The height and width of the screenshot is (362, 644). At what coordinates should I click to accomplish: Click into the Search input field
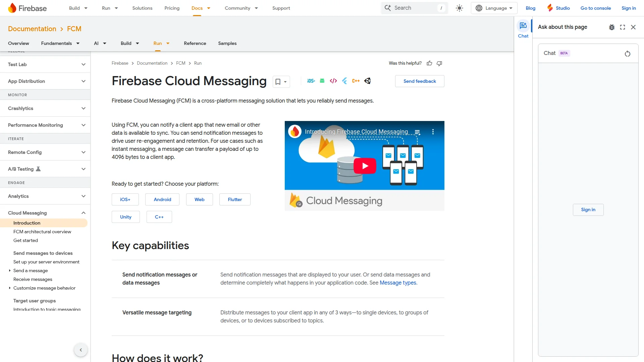tap(415, 8)
